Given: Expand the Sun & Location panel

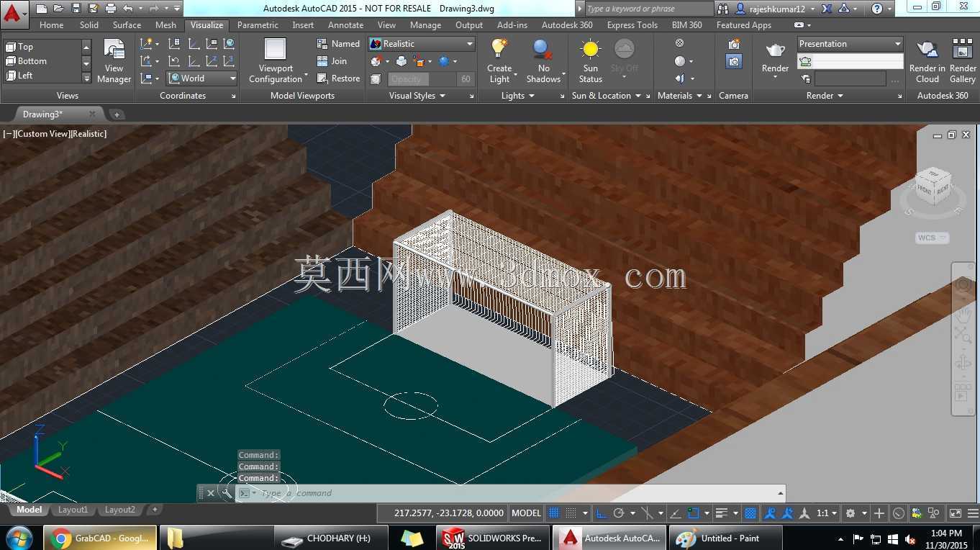Looking at the screenshot, I should pyautogui.click(x=606, y=96).
